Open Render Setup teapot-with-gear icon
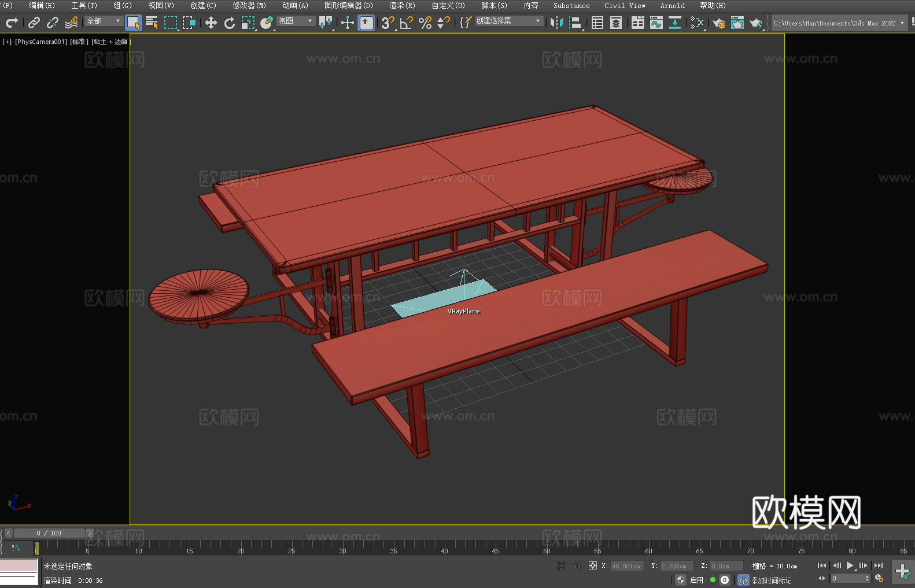Viewport: 915px width, 588px height. (718, 23)
